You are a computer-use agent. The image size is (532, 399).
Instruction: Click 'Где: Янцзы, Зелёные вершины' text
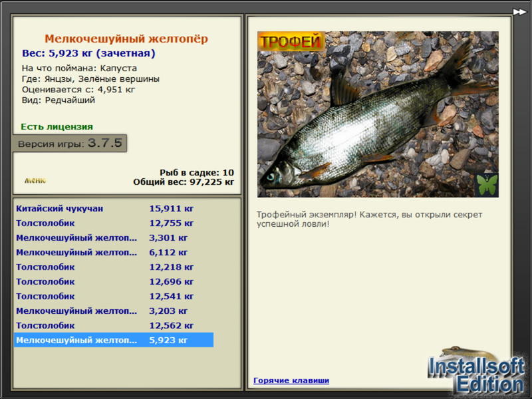[90, 79]
